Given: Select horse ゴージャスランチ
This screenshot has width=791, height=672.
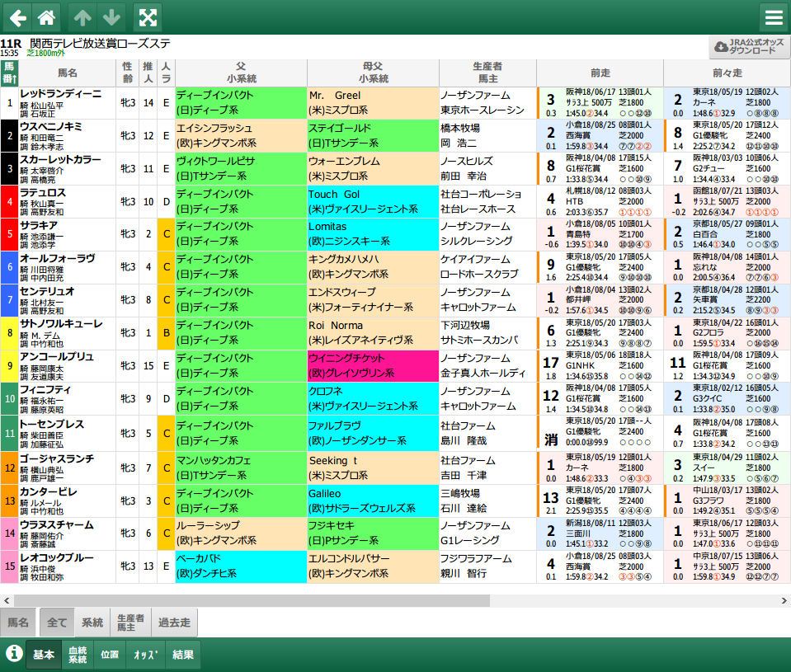Looking at the screenshot, I should pos(56,458).
